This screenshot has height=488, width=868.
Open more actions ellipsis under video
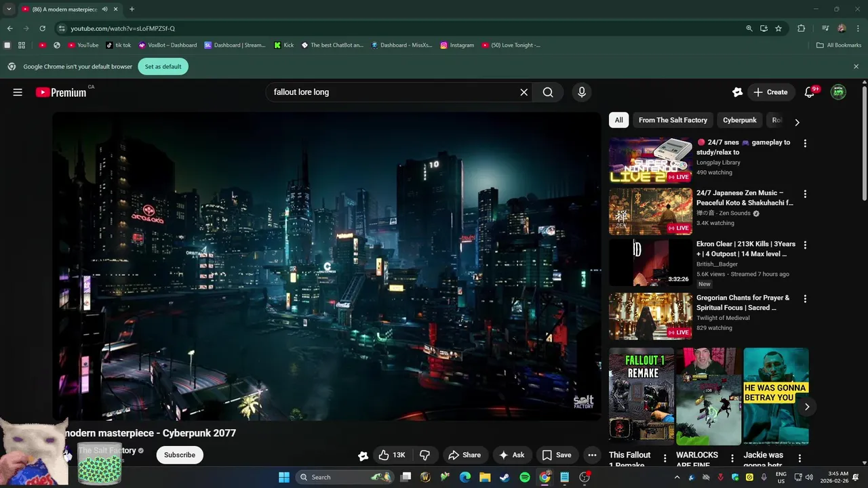click(x=592, y=455)
